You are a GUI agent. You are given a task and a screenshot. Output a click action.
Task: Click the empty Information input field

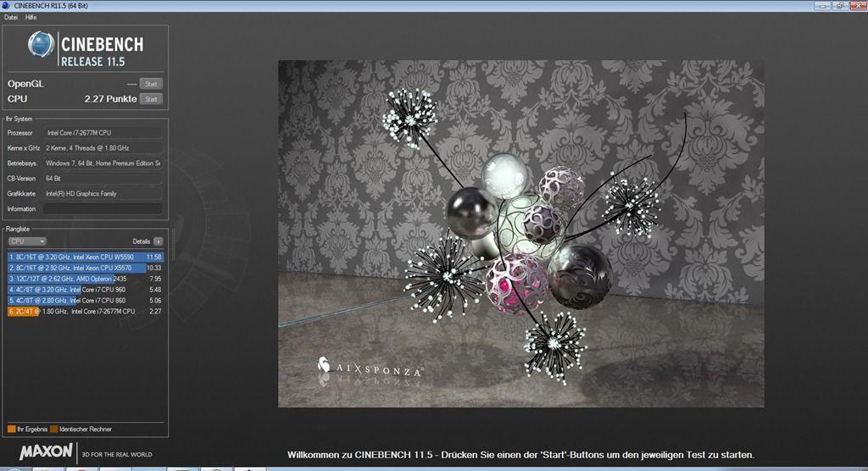(x=103, y=208)
